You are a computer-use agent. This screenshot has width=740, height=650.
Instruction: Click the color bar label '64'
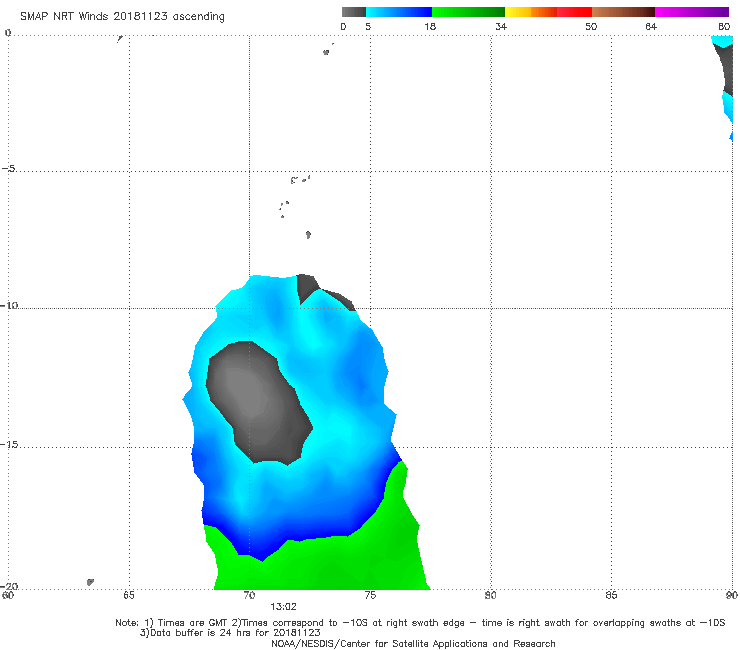(651, 26)
